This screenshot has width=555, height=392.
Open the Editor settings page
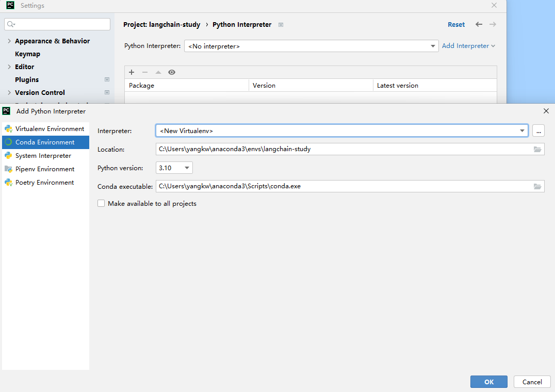24,67
